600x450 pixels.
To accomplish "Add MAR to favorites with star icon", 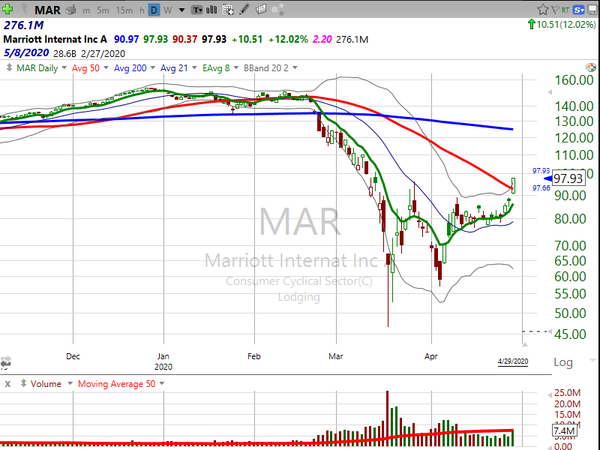I will click(542, 9).
